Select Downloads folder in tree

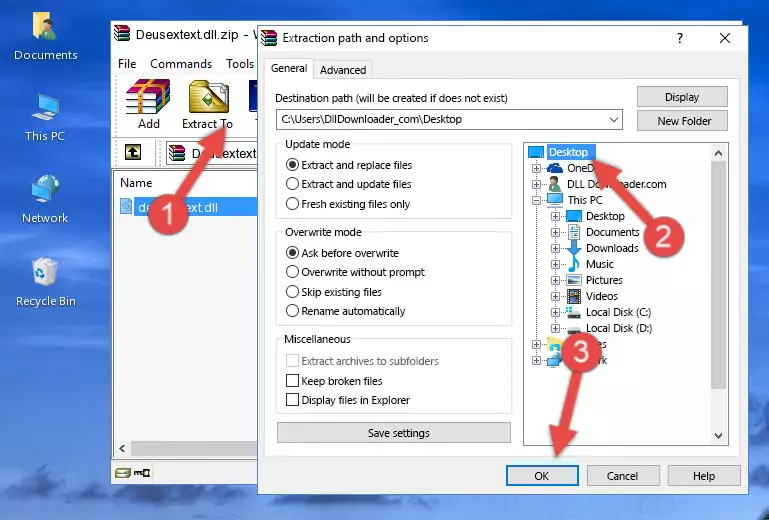coord(612,248)
